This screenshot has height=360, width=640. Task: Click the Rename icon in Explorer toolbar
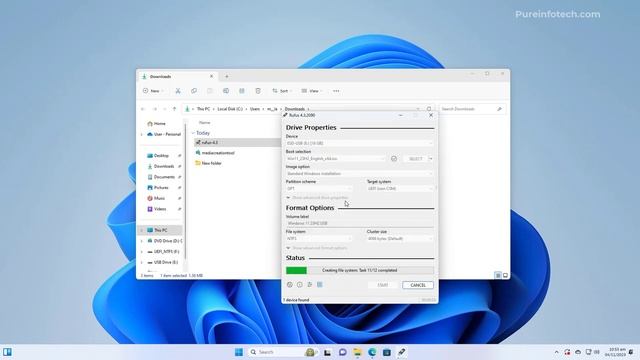click(x=226, y=91)
